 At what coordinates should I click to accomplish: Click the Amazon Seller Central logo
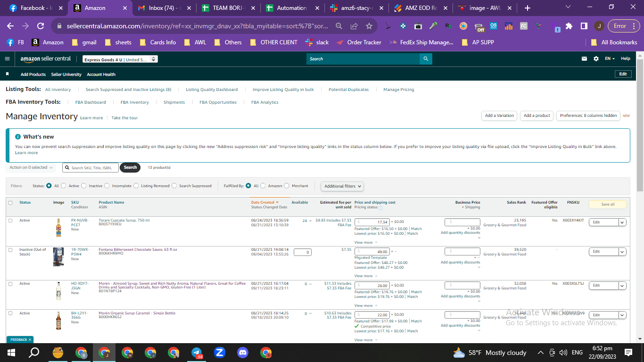pyautogui.click(x=46, y=59)
